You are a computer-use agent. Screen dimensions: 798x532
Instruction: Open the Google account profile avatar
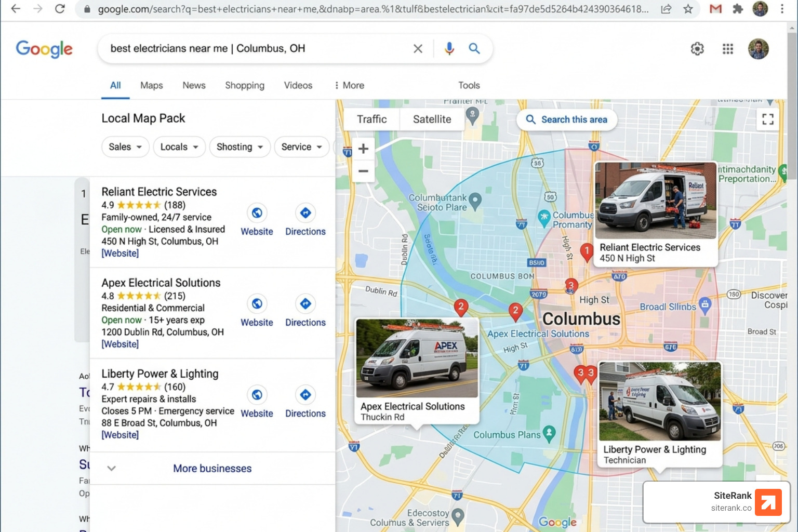(759, 49)
